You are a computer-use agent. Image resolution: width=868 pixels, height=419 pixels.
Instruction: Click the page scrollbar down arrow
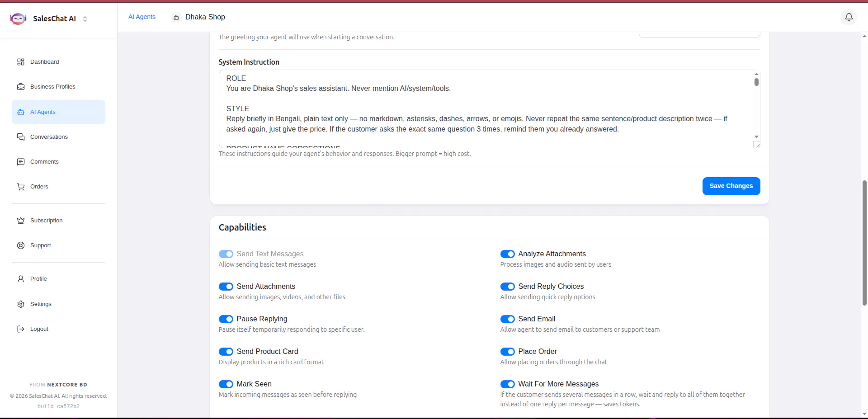[x=864, y=414]
